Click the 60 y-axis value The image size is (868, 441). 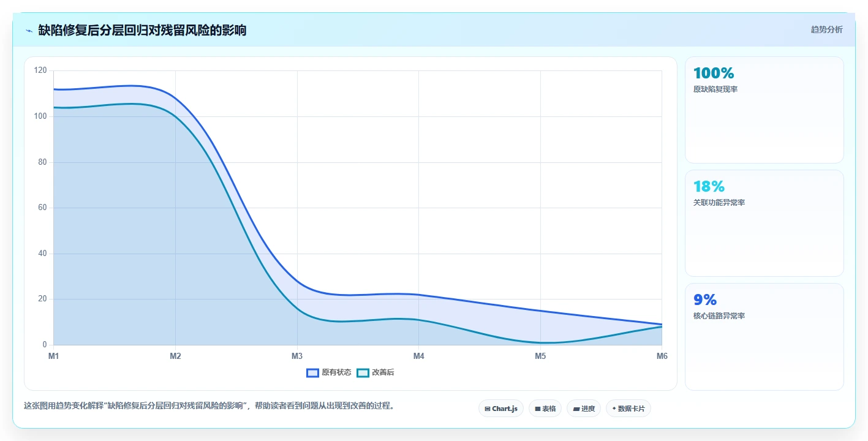click(42, 208)
